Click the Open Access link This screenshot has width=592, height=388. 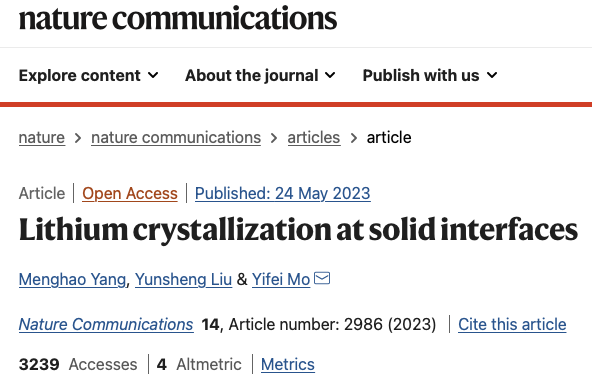pyautogui.click(x=130, y=193)
